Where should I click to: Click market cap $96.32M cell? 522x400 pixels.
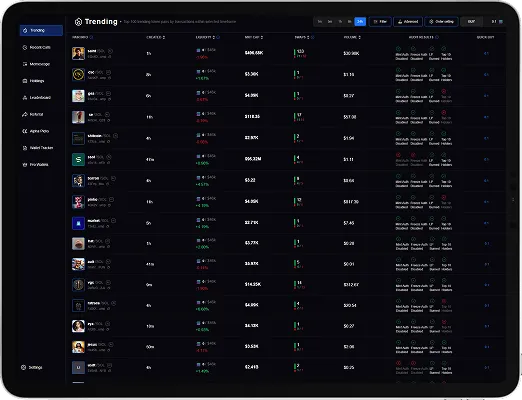pos(253,159)
